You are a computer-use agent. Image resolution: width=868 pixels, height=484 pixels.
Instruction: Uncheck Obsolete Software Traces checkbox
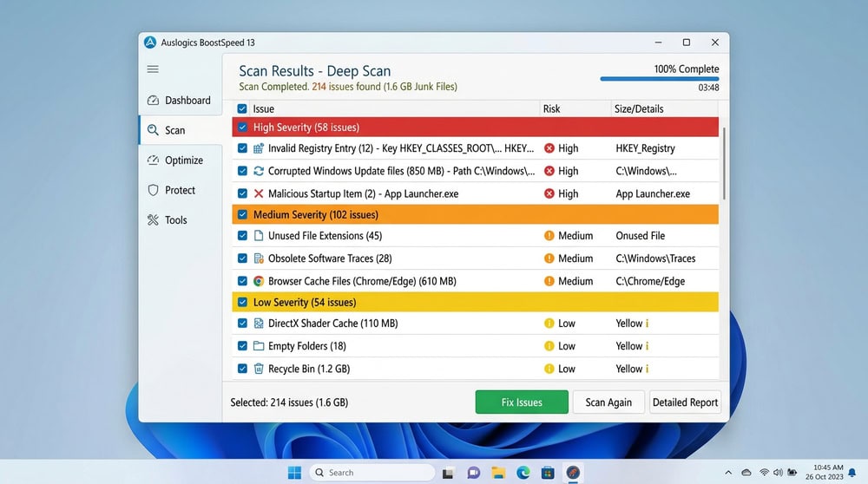242,258
